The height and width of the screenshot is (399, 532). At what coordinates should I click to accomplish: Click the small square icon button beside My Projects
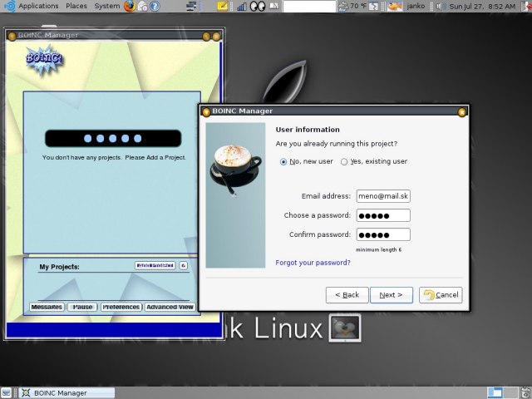click(184, 265)
